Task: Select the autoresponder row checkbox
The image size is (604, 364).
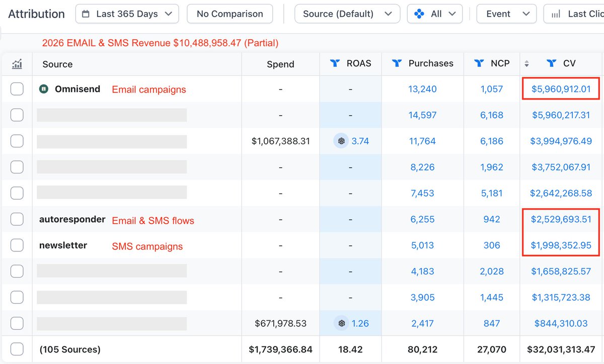Action: click(x=17, y=219)
